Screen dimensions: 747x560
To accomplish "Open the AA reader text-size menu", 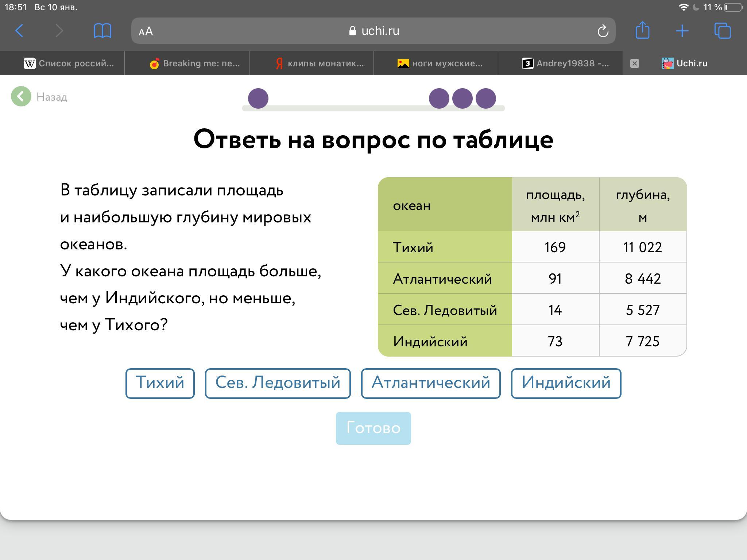I will click(146, 31).
